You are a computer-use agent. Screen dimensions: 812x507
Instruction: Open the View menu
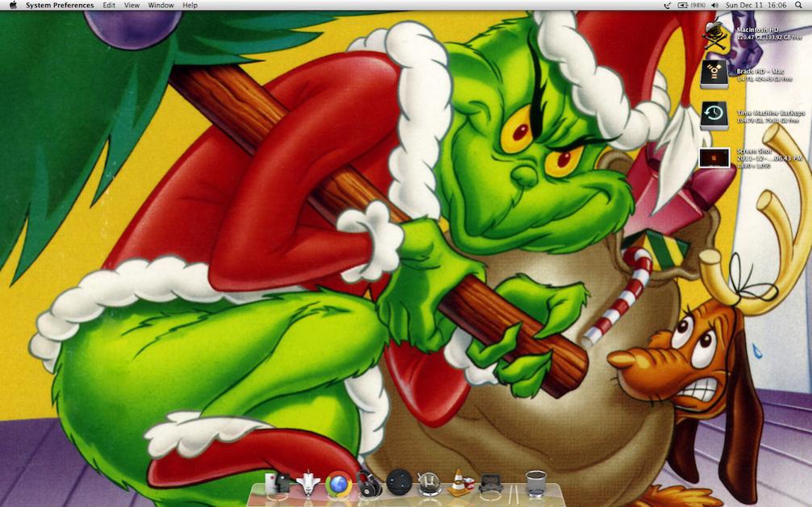[131, 5]
